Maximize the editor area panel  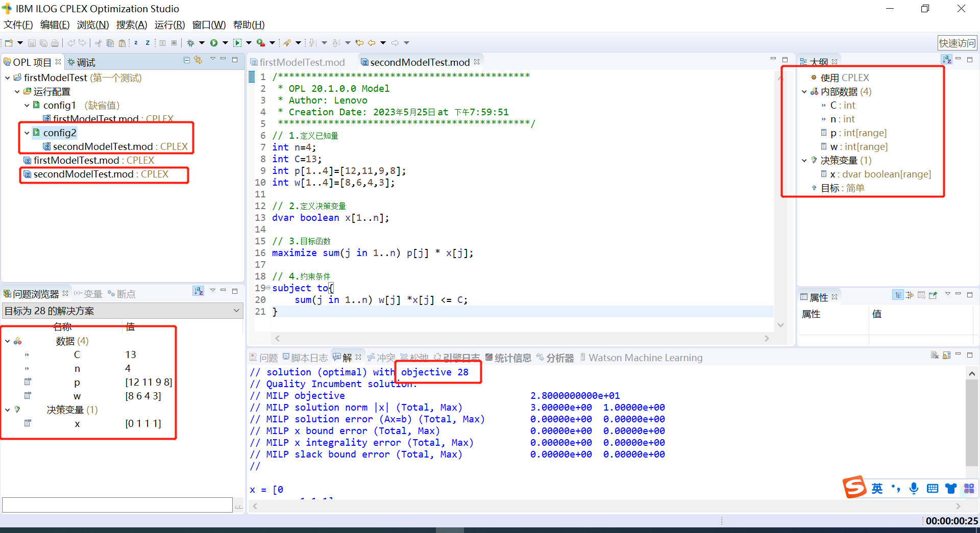785,60
